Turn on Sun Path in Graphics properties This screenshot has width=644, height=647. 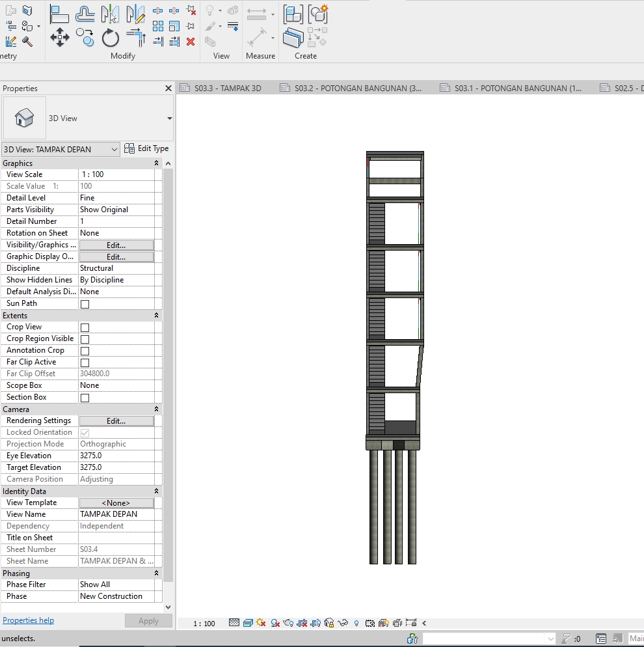[85, 303]
